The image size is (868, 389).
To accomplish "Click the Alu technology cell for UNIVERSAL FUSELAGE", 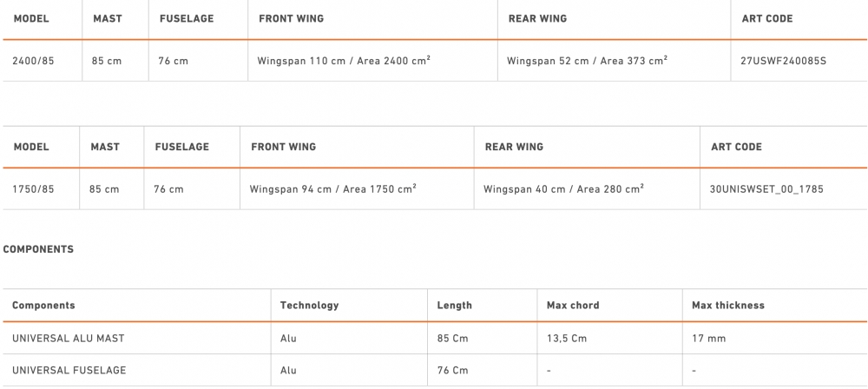I will [288, 371].
